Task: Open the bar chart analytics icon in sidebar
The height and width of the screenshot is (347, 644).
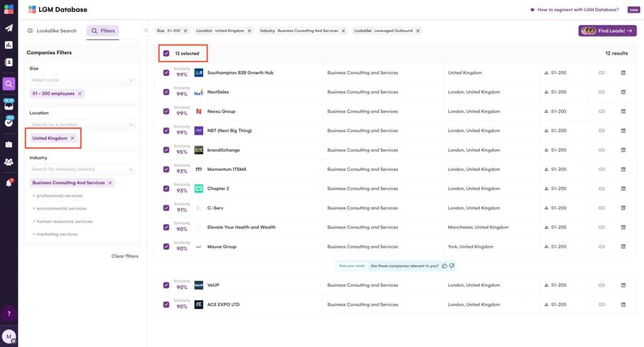Action: [9, 45]
